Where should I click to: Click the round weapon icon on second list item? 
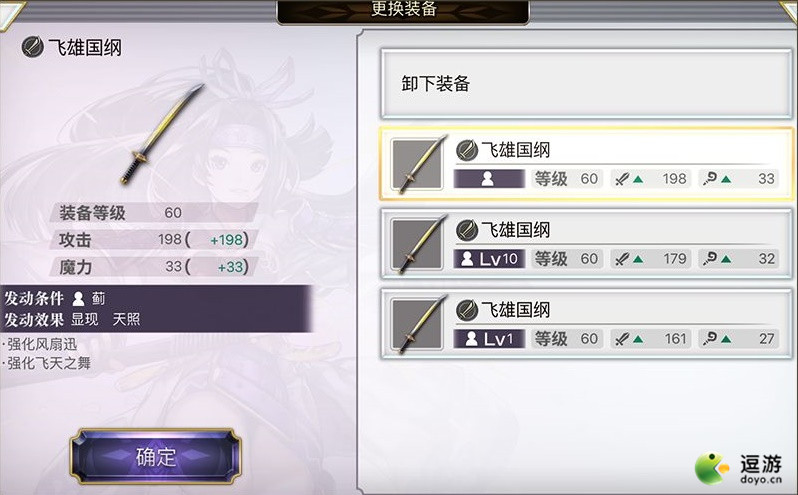pyautogui.click(x=466, y=230)
